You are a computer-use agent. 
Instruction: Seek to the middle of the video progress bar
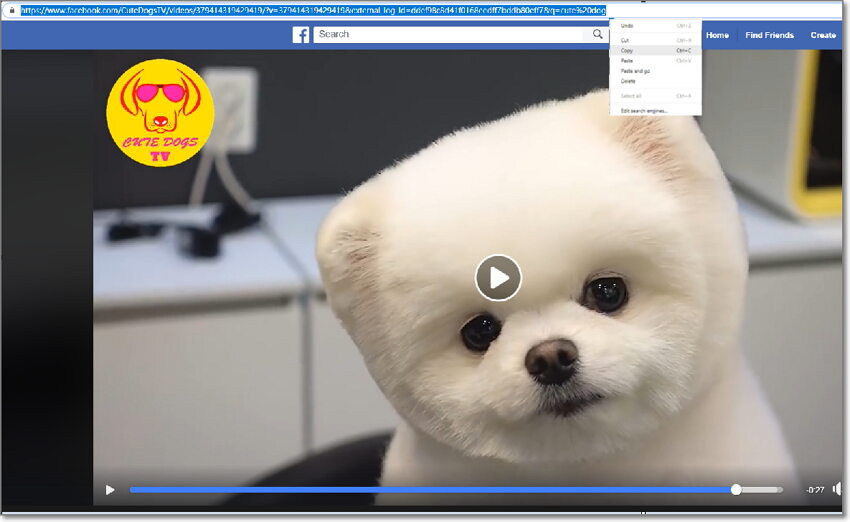pyautogui.click(x=456, y=489)
